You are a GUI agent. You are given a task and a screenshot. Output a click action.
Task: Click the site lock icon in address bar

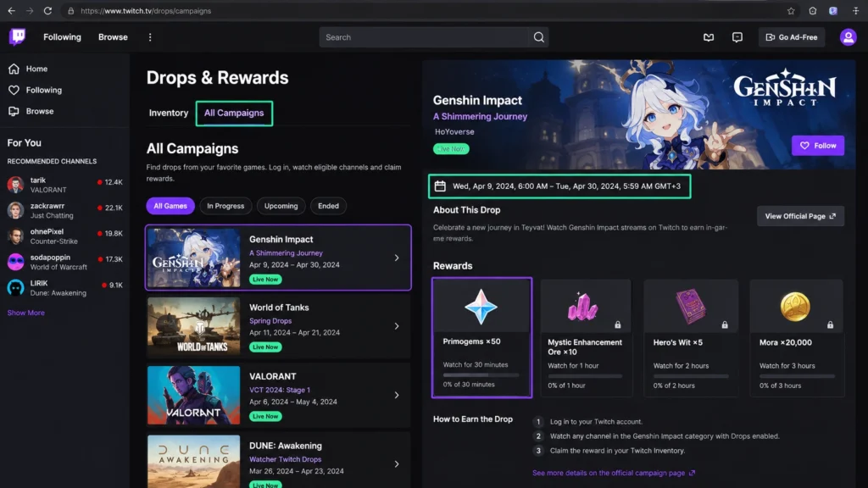pyautogui.click(x=70, y=10)
